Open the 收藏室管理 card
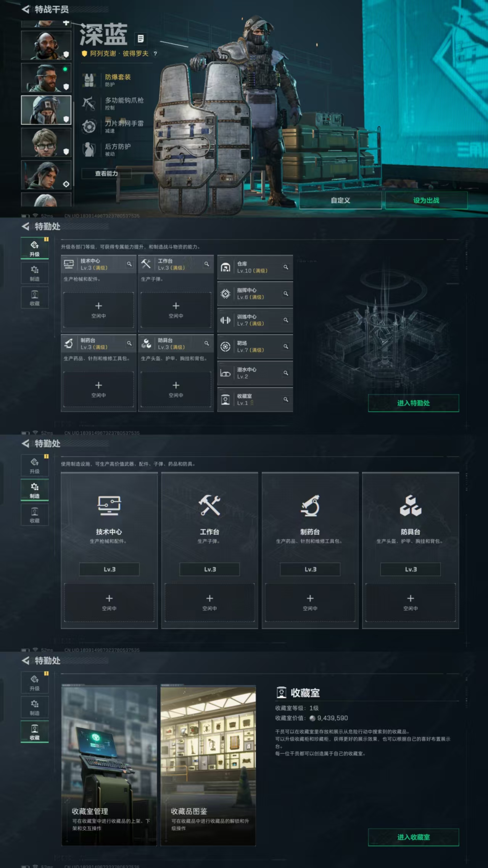 point(109,765)
